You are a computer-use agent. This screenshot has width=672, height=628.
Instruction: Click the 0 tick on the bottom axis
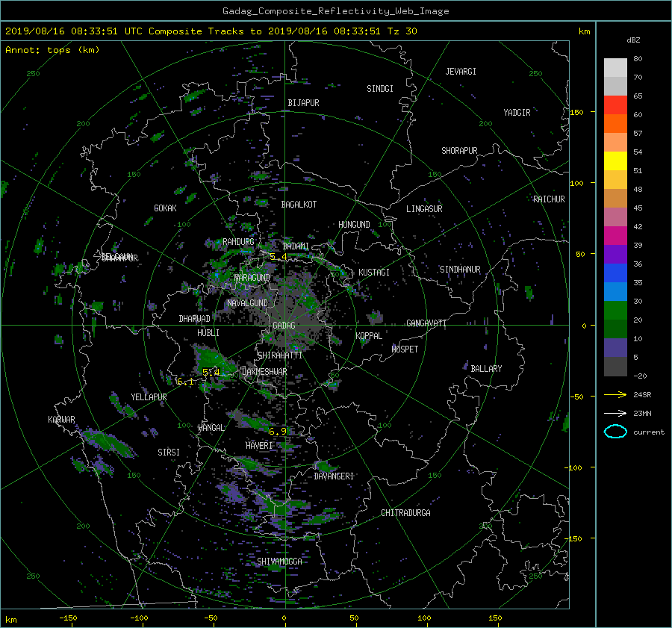coord(284,618)
